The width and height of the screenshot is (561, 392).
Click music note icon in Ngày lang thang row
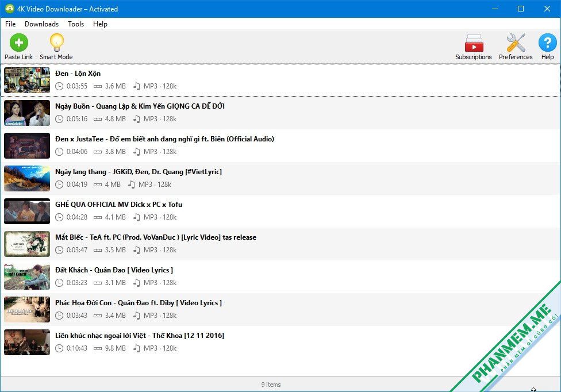(x=132, y=185)
